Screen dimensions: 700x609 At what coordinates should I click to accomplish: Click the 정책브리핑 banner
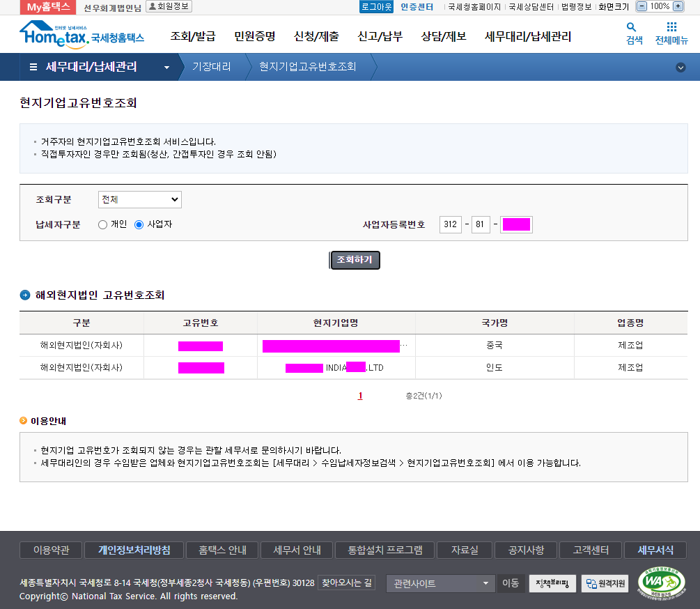coord(553,583)
